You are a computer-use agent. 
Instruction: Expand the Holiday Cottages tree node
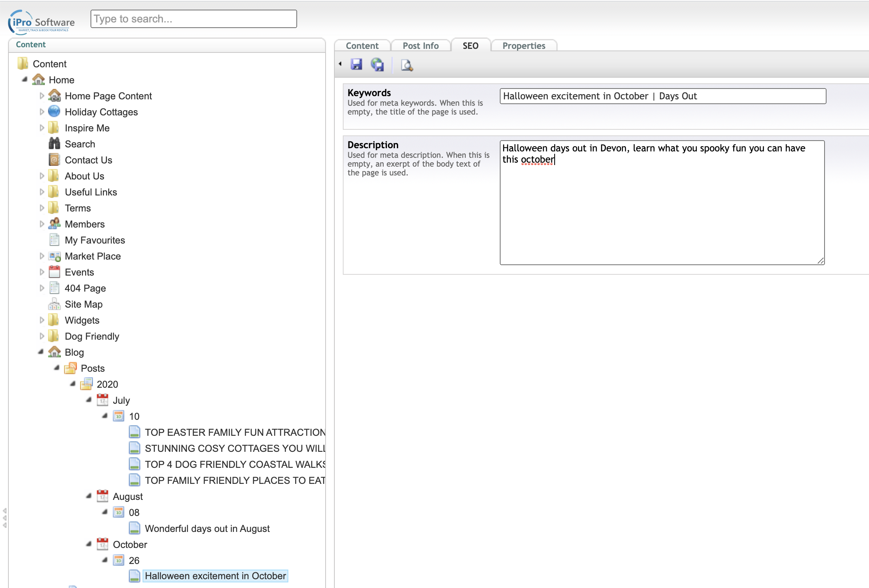click(42, 112)
